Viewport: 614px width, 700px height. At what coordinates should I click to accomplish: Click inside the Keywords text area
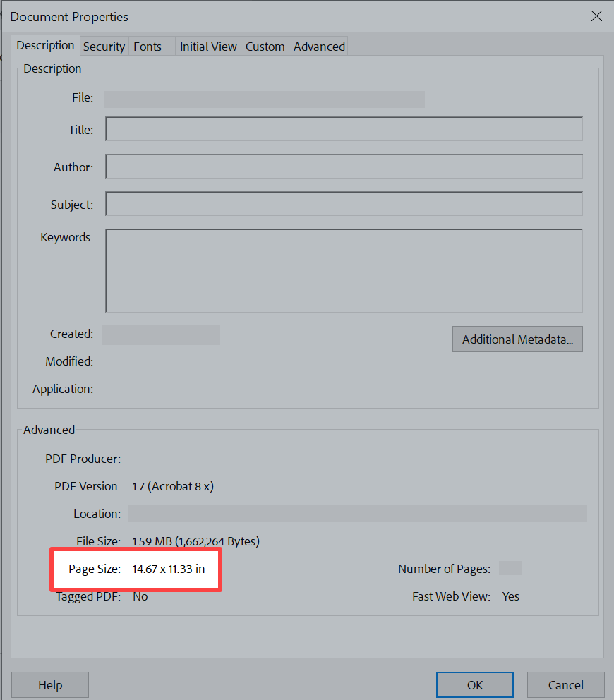[x=344, y=270]
